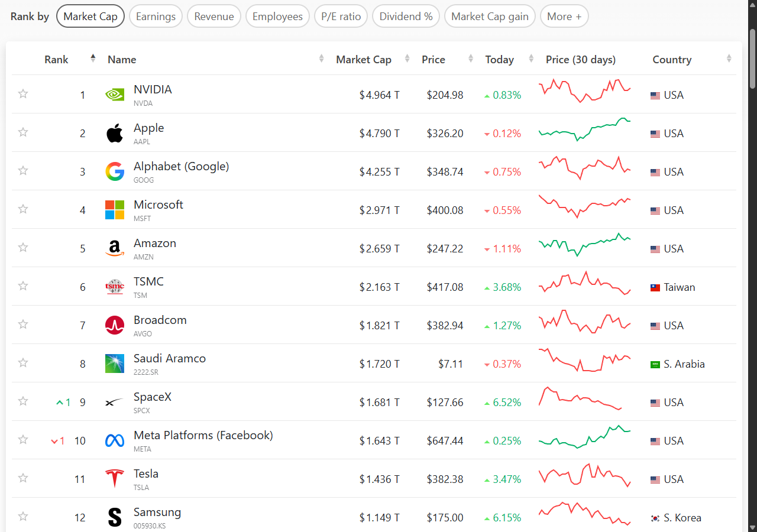Open the Samsung company page
This screenshot has width=757, height=532.
[157, 512]
